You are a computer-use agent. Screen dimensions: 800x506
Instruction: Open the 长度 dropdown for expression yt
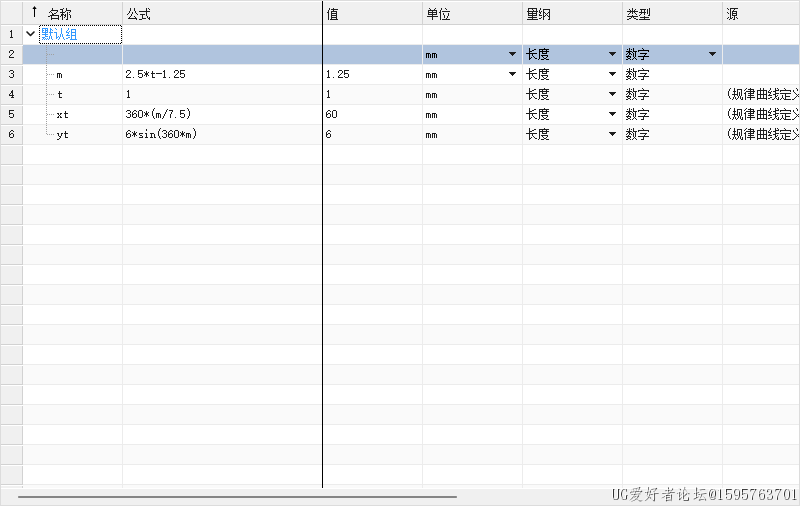[x=612, y=134]
